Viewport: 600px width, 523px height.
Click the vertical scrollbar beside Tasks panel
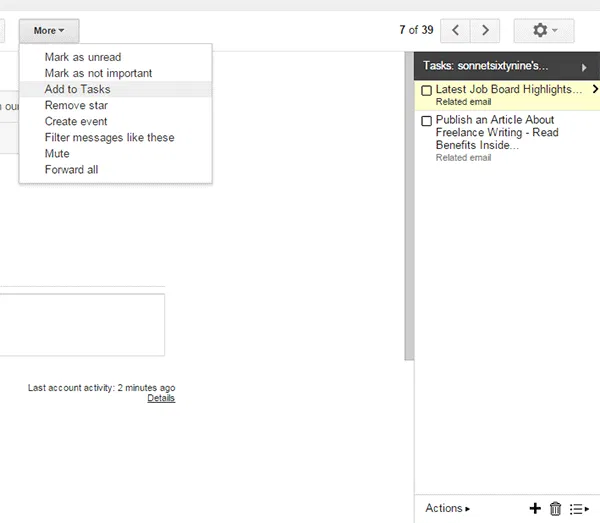point(408,200)
